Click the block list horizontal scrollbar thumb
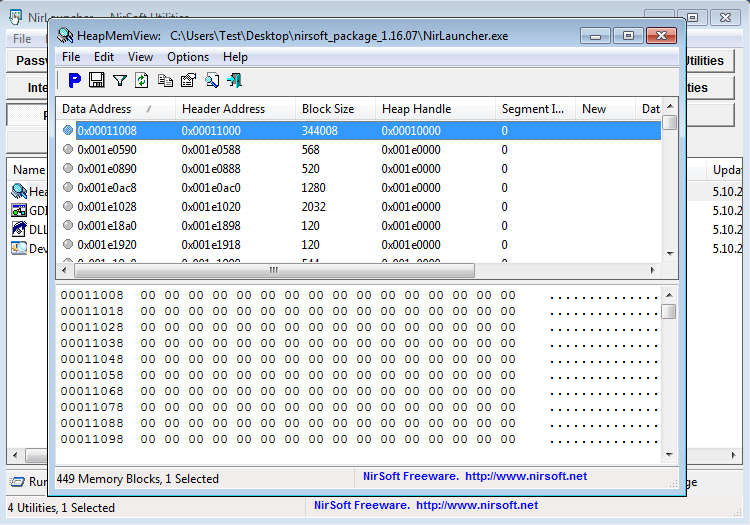Viewport: 750px width, 525px height. (273, 270)
